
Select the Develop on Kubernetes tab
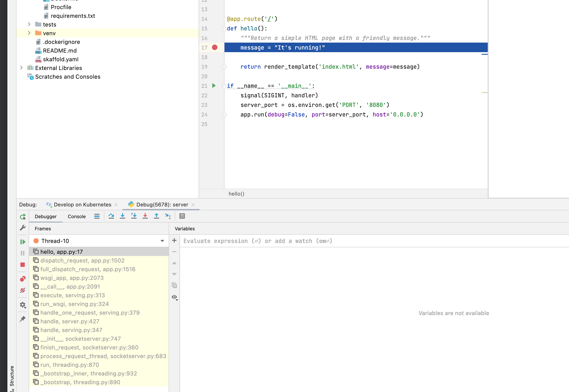coord(82,205)
